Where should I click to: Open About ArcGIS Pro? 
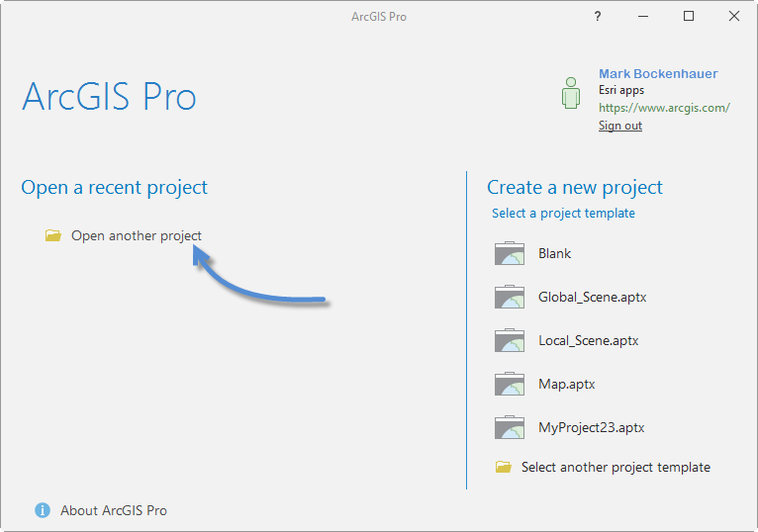pos(114,510)
